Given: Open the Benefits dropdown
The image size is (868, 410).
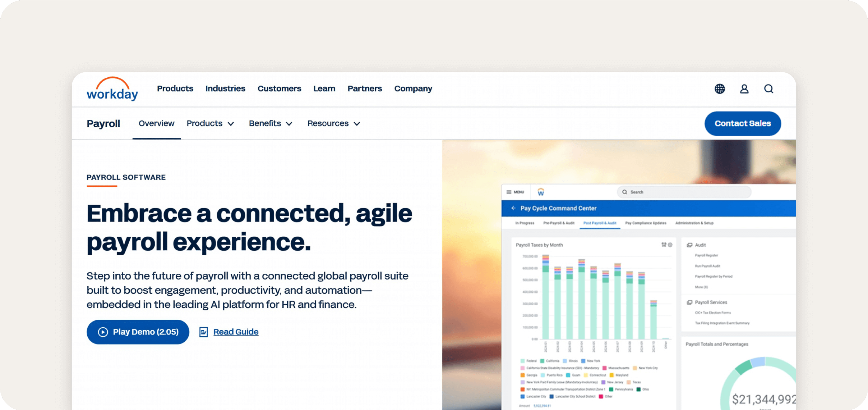Looking at the screenshot, I should [271, 123].
